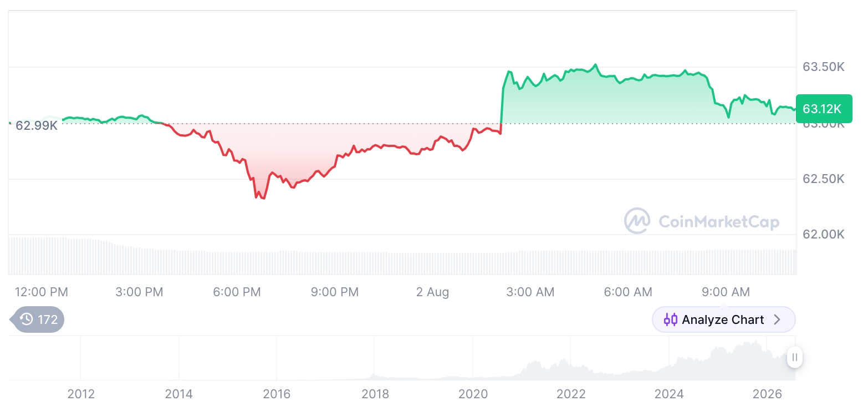Open the history clock icon badge

pos(26,319)
